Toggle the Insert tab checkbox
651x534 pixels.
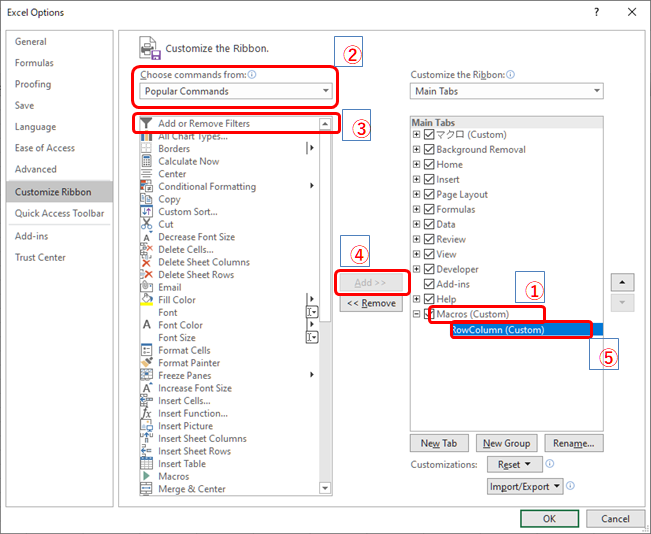coord(429,179)
